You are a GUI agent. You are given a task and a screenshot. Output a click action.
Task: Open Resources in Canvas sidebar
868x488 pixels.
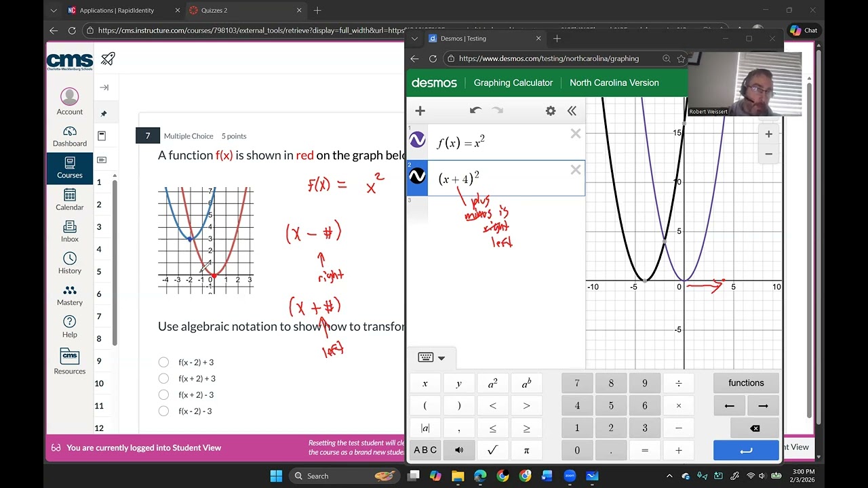pos(70,362)
